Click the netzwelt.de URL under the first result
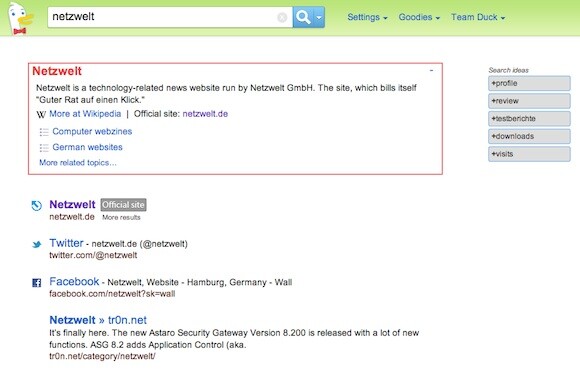 [72, 217]
